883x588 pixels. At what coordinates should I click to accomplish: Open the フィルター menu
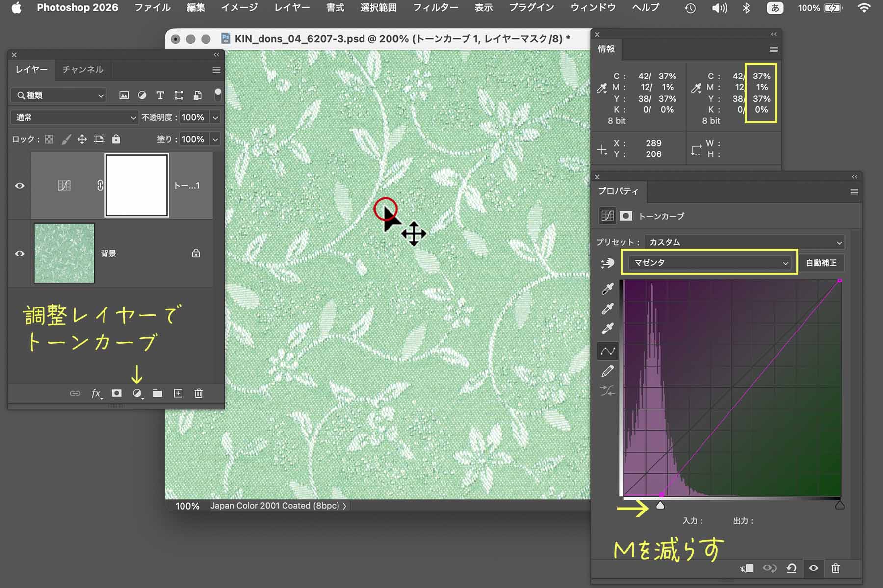(x=435, y=8)
